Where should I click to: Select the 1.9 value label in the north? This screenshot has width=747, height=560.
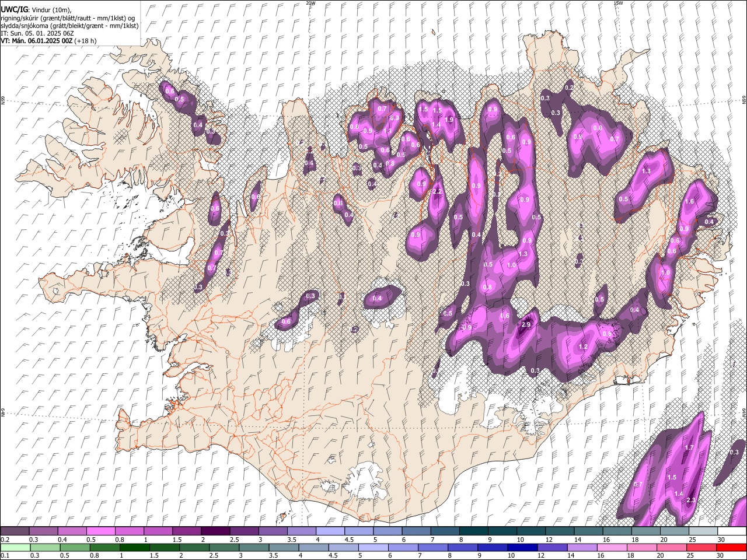click(449, 120)
